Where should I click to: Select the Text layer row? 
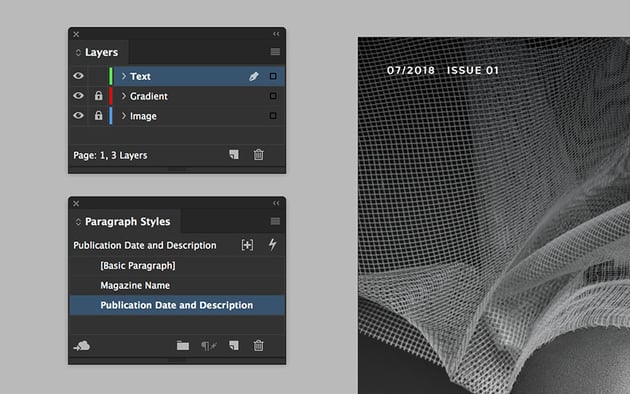(177, 76)
